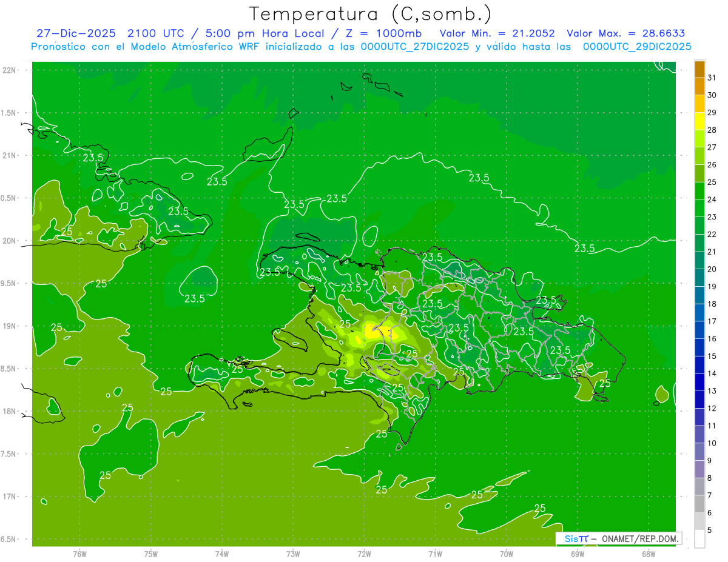Click the '72W' longitude axis label
Screen dimensions: 728x562
click(364, 554)
